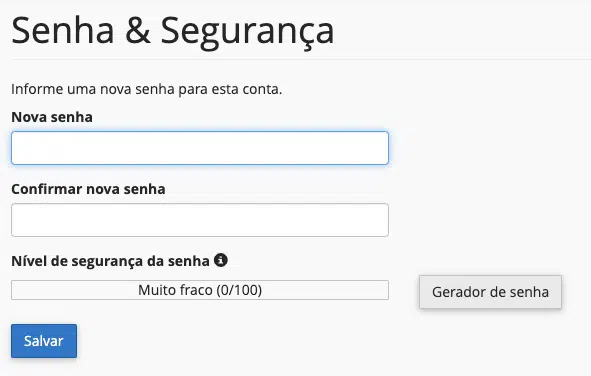The height and width of the screenshot is (376, 591).
Task: Click the Nova senha field label
Action: click(52, 117)
